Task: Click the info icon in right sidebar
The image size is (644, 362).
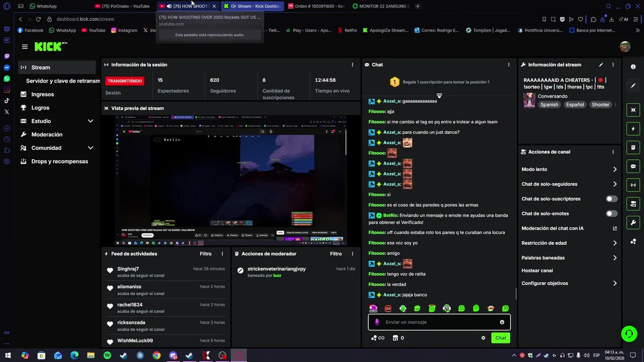Action: (633, 67)
